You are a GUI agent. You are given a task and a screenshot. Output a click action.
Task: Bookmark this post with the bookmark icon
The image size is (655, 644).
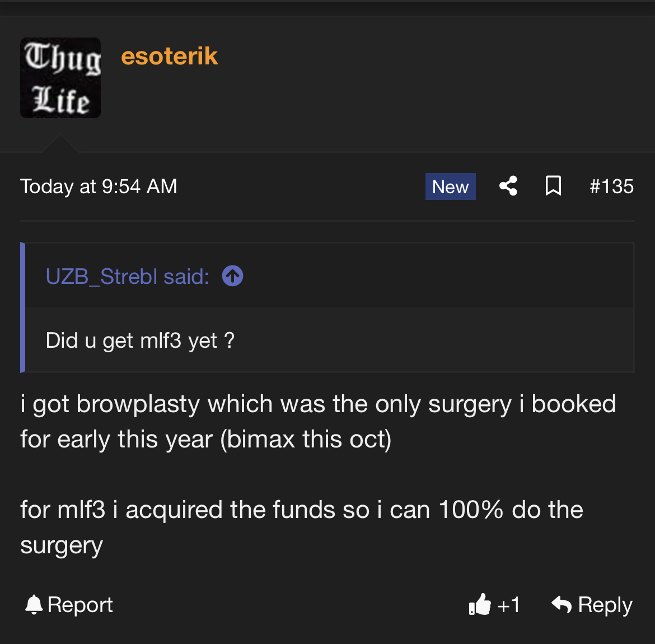[553, 186]
